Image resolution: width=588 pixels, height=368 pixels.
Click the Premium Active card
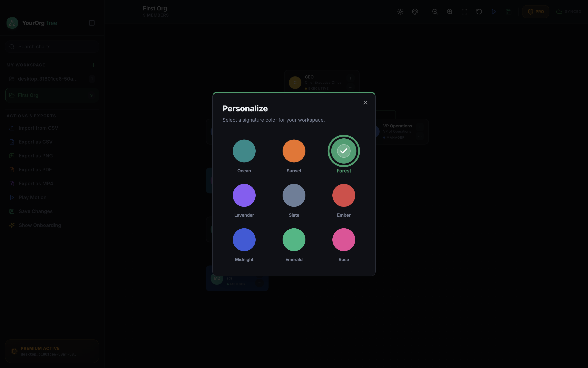click(52, 351)
